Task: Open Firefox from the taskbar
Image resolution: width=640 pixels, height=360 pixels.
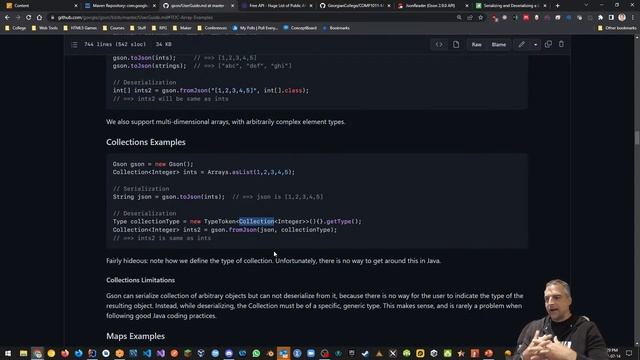Action: 65,353
